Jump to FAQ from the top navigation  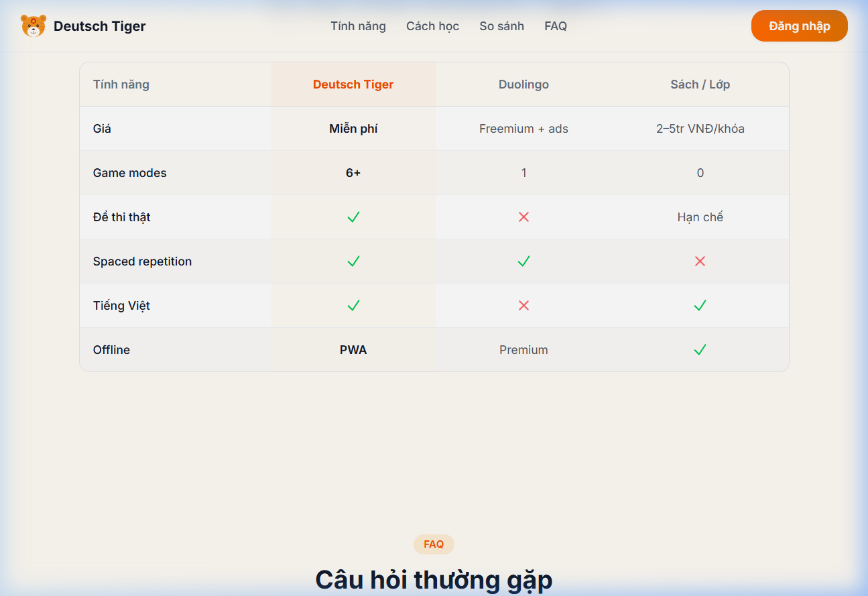(x=556, y=26)
